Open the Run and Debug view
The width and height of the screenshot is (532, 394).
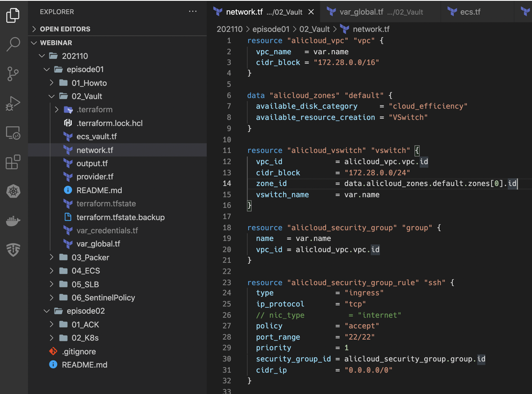pyautogui.click(x=13, y=103)
